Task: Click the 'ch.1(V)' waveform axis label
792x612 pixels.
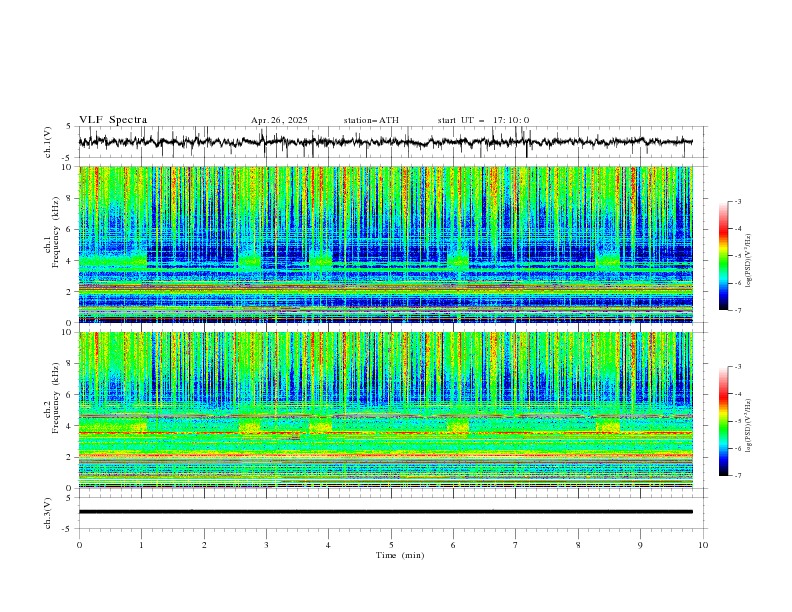Action: click(x=48, y=142)
